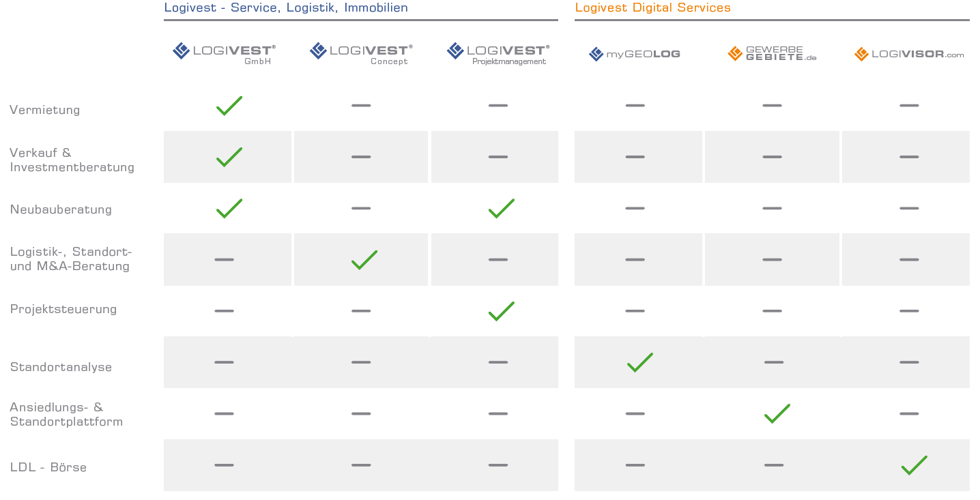
Task: Click Projektsteuerung checkmark under Projektmanagement
Action: coord(502,311)
